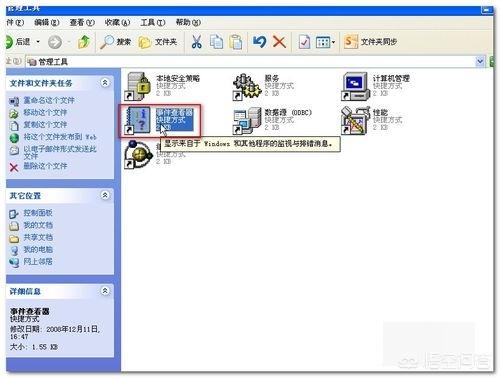
Task: Click the Undo arrow toolbar icon
Action: tap(259, 42)
